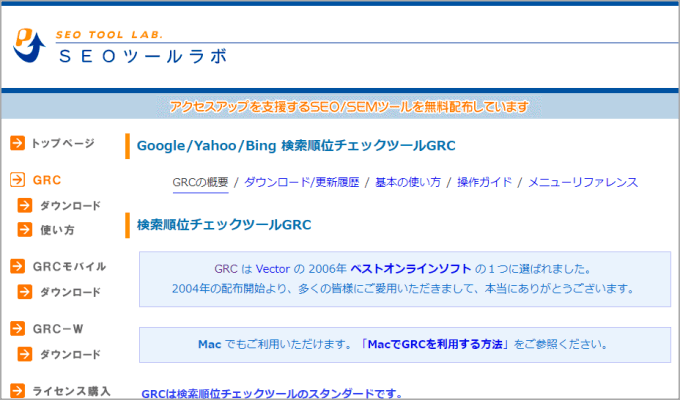Switch to ダウンロード/更新履歴 tab

click(302, 182)
